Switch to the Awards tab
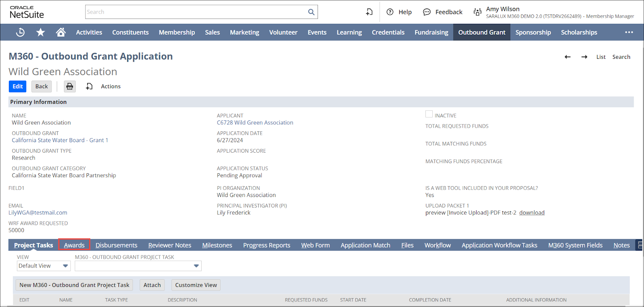The image size is (644, 307). pos(74,245)
